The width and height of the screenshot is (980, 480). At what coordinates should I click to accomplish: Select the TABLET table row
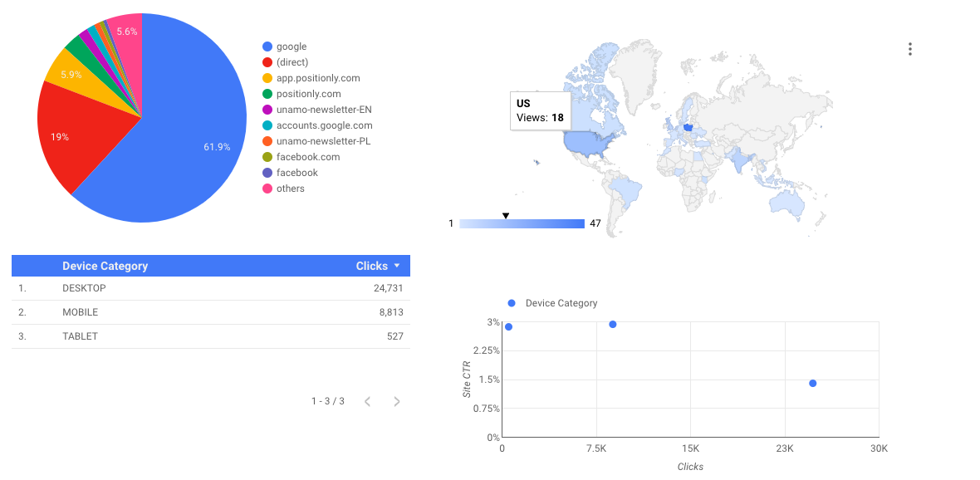pyautogui.click(x=211, y=336)
